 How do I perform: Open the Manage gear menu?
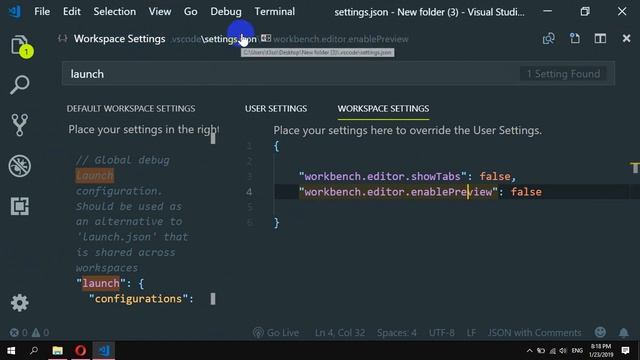tap(20, 303)
